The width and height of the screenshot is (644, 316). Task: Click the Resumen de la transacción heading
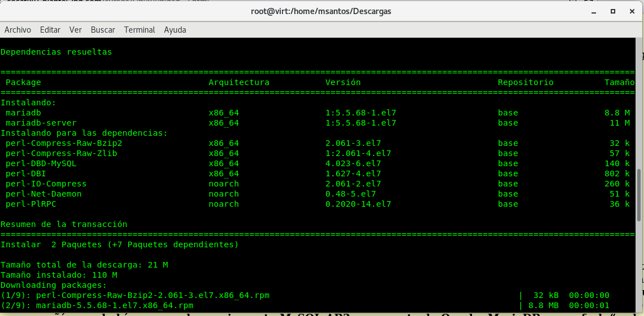click(64, 224)
